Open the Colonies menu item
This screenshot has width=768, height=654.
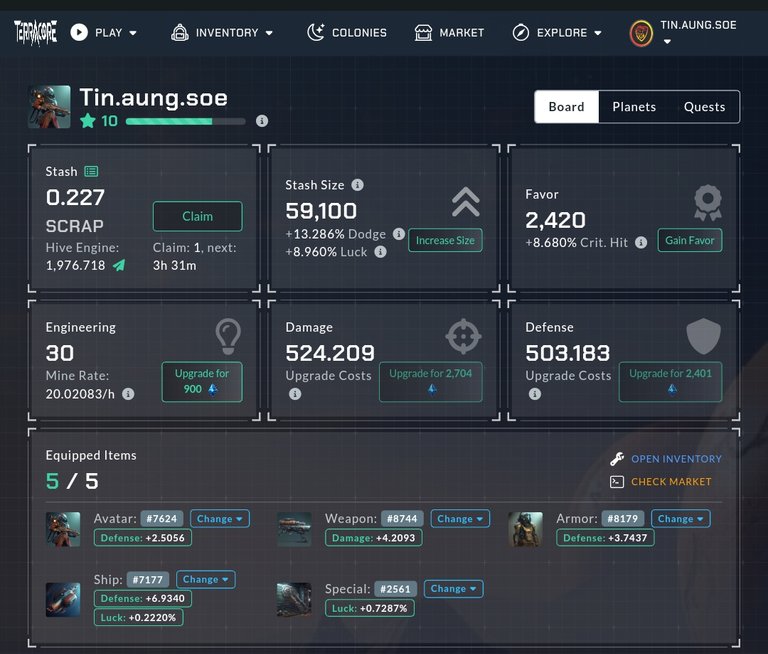347,33
